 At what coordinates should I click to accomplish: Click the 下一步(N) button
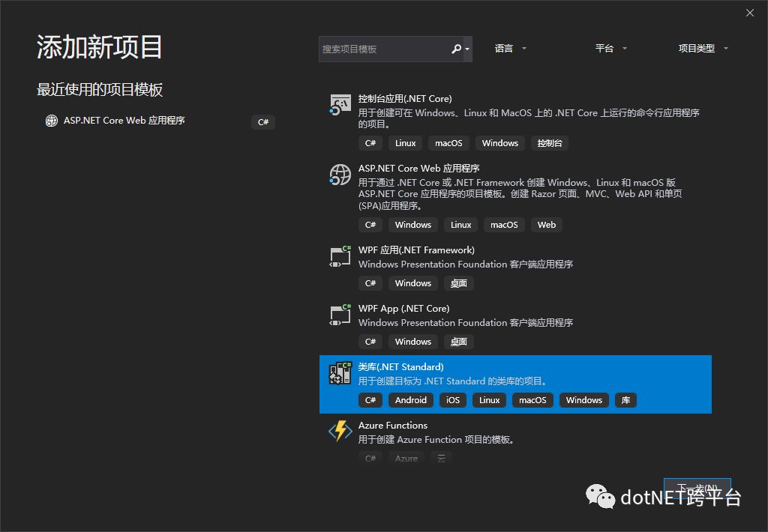point(697,489)
